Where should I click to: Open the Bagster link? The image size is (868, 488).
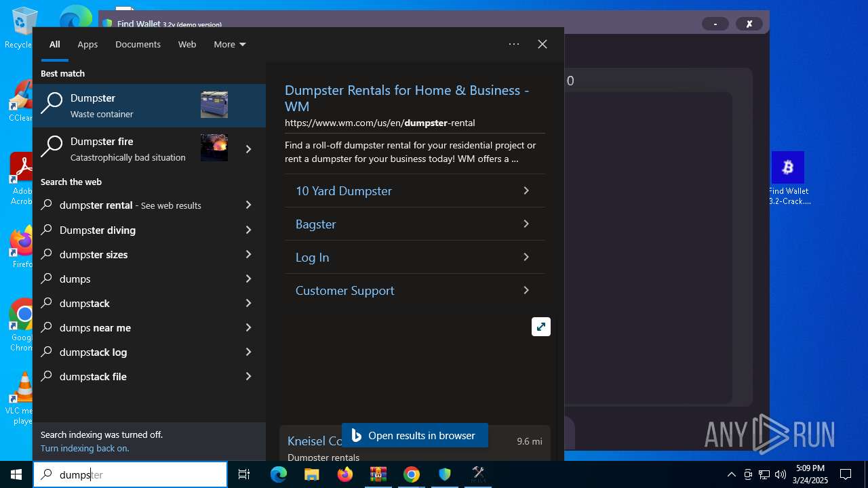tap(414, 224)
